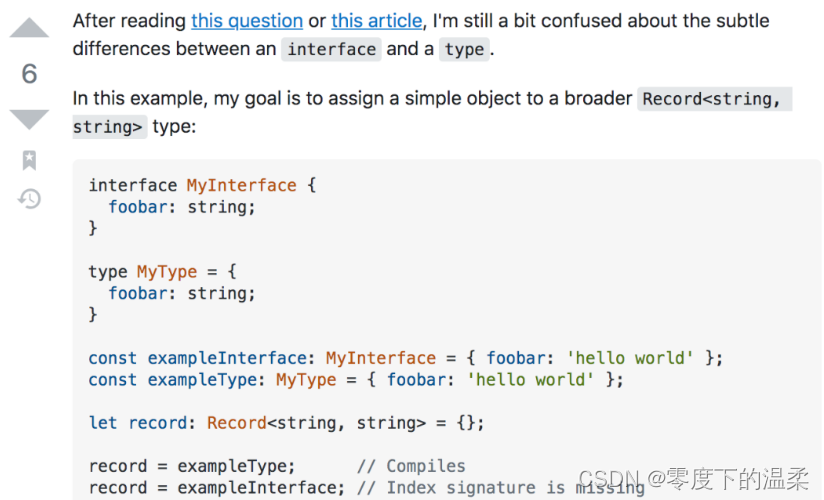Click the 'exampleType' constant name
This screenshot has height=500, width=824.
(202, 380)
